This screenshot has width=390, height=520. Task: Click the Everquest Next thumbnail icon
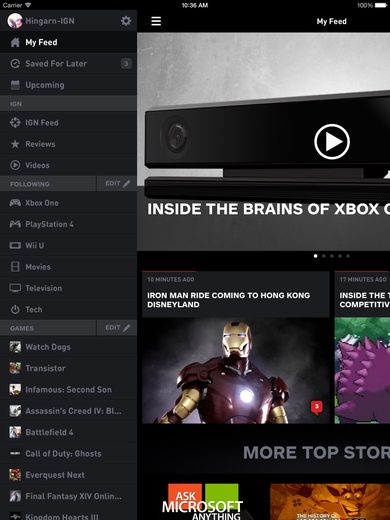click(x=15, y=475)
